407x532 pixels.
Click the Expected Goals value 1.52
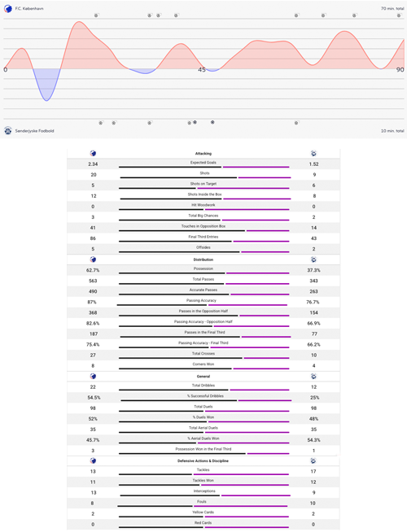pyautogui.click(x=313, y=164)
